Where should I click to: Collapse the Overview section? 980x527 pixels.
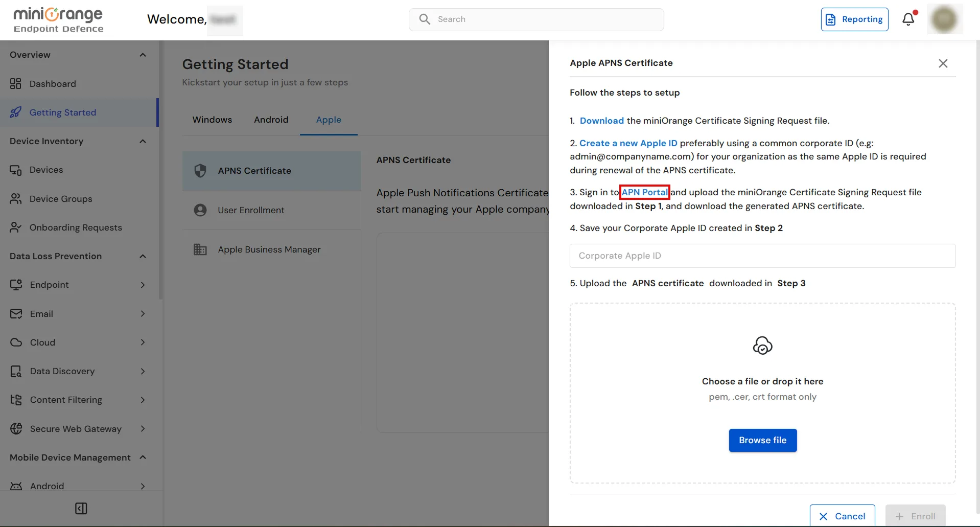(143, 55)
